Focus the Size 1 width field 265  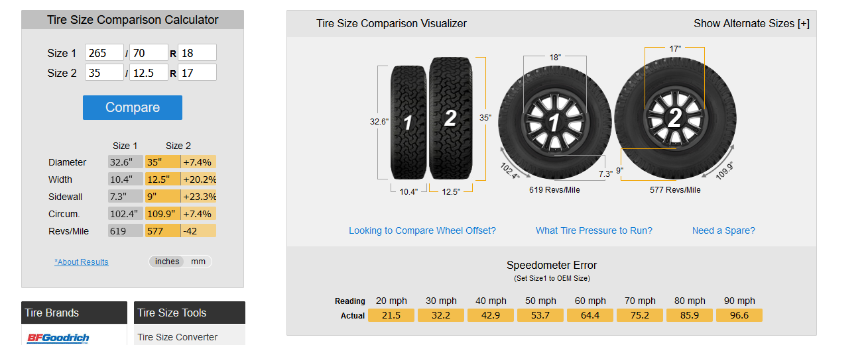coord(104,53)
